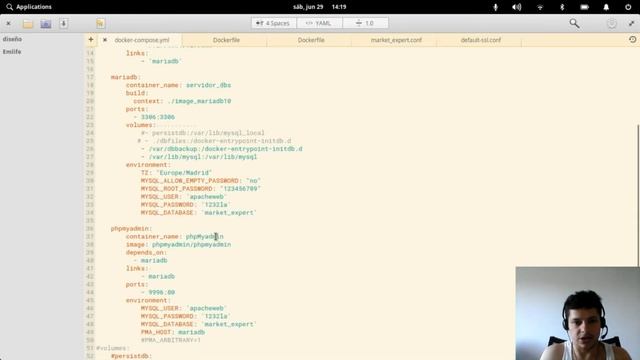The width and height of the screenshot is (640, 360).
Task: Open the session power menu icon
Action: 628,7
